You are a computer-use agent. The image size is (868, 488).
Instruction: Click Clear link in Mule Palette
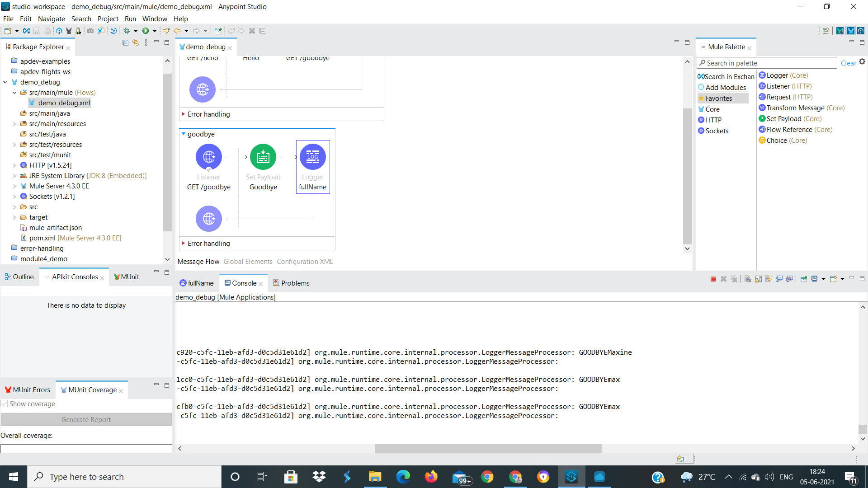tap(848, 63)
